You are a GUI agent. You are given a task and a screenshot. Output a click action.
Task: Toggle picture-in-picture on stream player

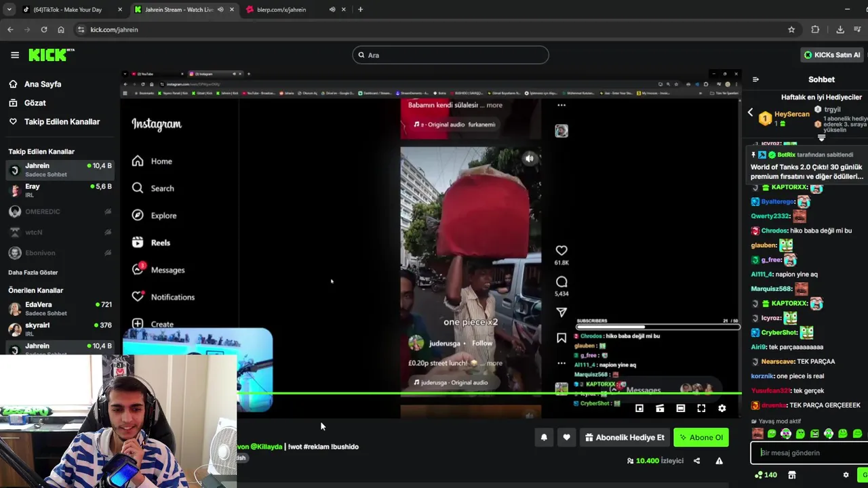coord(639,409)
